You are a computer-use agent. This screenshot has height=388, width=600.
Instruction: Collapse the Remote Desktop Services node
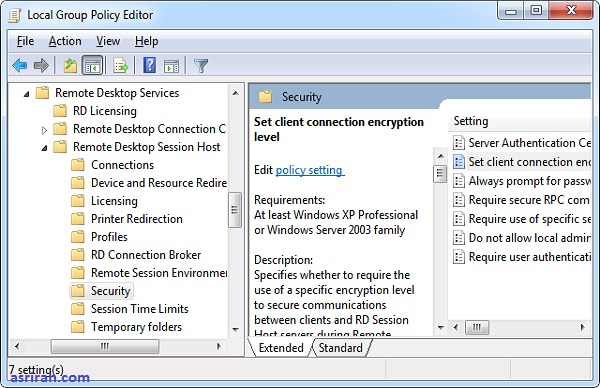pyautogui.click(x=26, y=93)
